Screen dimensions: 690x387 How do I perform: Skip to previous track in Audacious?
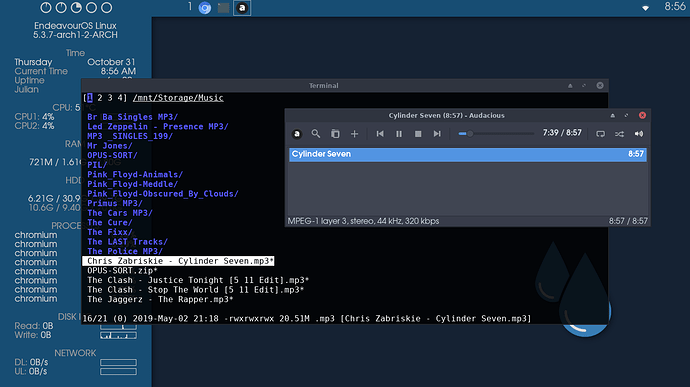click(x=380, y=134)
